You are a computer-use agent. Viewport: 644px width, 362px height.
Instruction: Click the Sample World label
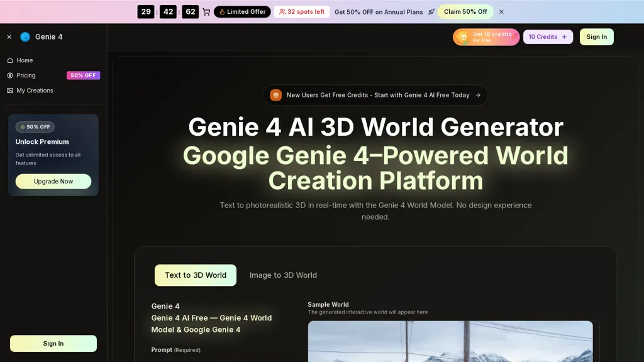coord(328,305)
